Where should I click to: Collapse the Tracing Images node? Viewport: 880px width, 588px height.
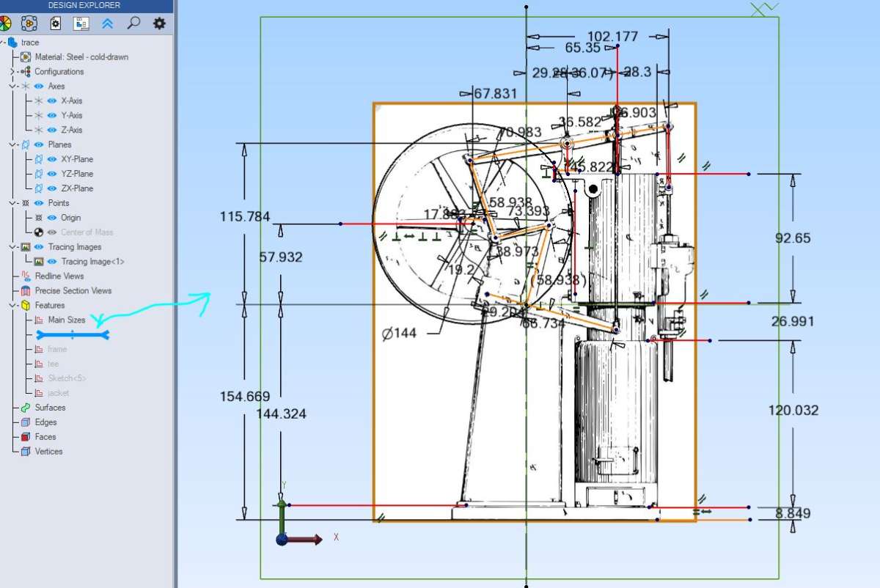12,247
